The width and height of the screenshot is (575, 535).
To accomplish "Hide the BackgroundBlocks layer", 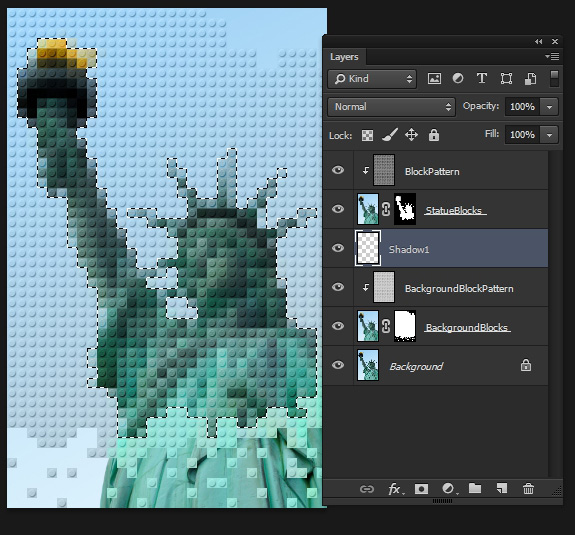I will [x=338, y=326].
